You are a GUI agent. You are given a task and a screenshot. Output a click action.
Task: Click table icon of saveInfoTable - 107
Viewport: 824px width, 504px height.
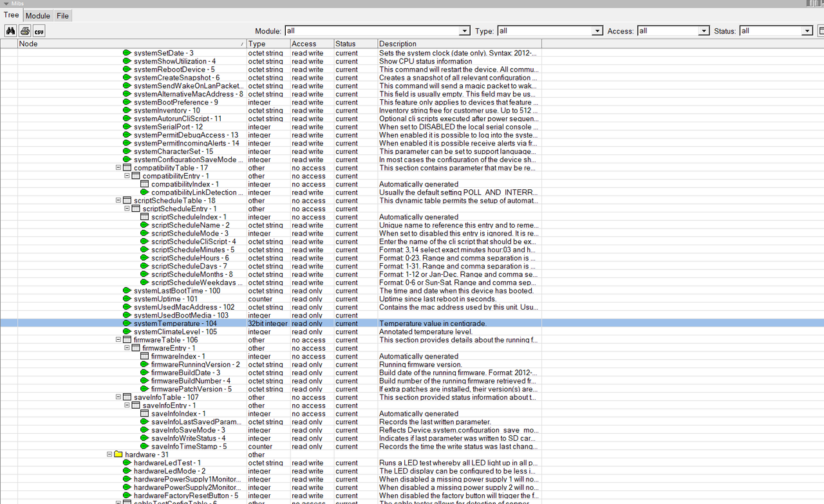127,397
